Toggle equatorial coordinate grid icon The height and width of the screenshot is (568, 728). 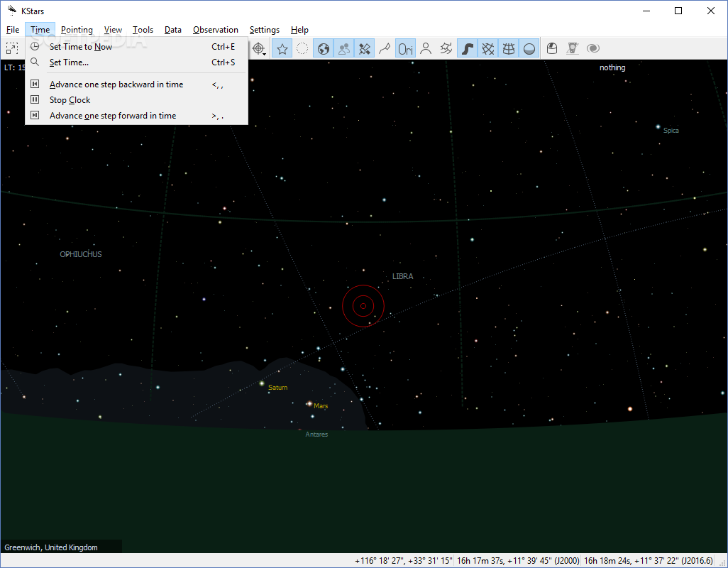click(x=488, y=48)
